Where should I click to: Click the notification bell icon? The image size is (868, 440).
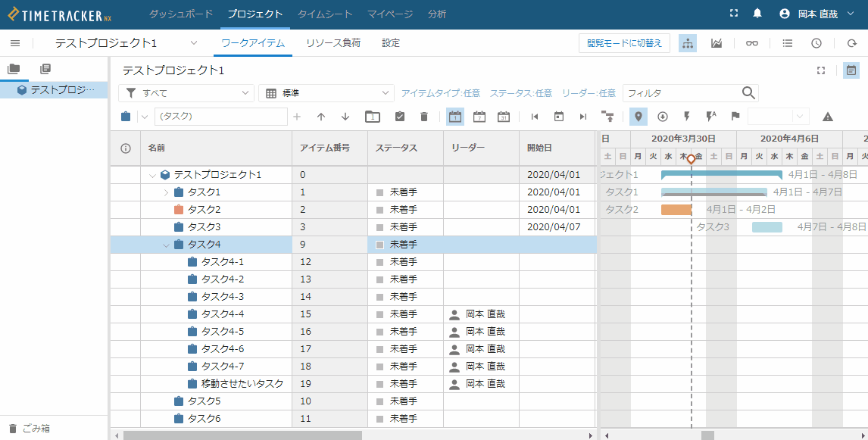(x=757, y=14)
